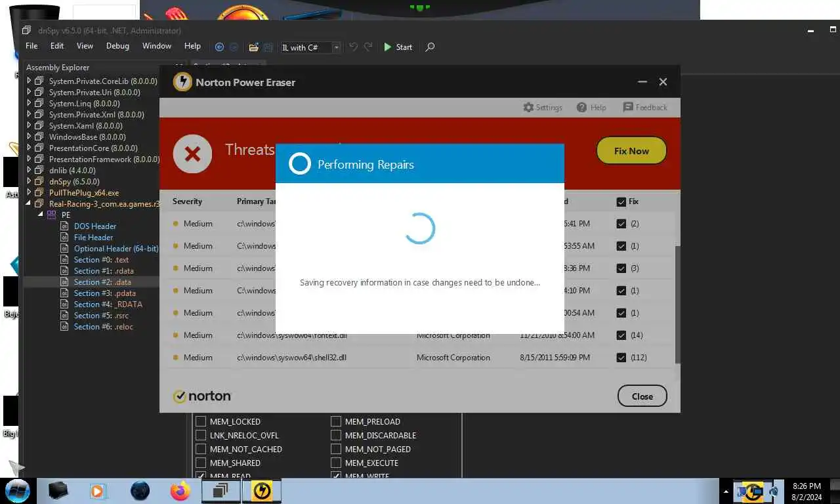Click the Severity column header

click(x=187, y=201)
